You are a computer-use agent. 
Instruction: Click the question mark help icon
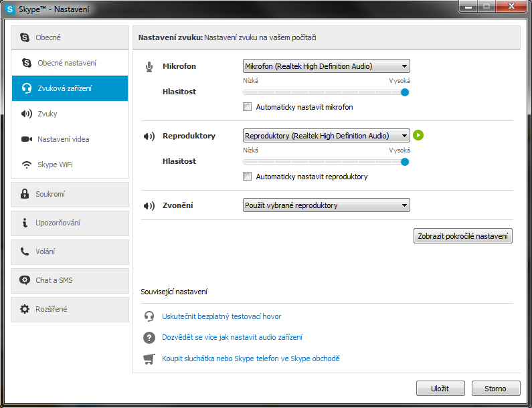tap(149, 338)
